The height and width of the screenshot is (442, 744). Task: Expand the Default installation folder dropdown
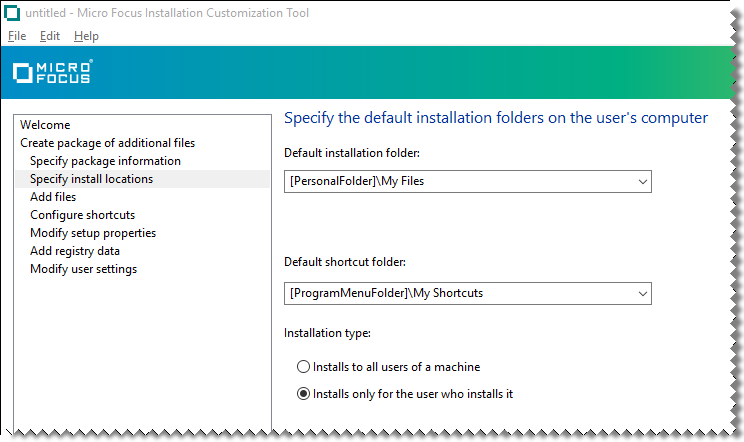click(640, 182)
